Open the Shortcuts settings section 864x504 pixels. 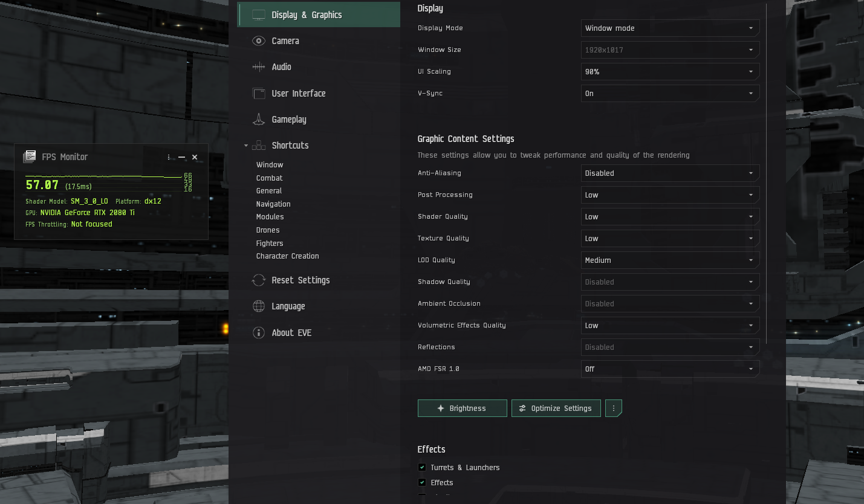click(319, 146)
